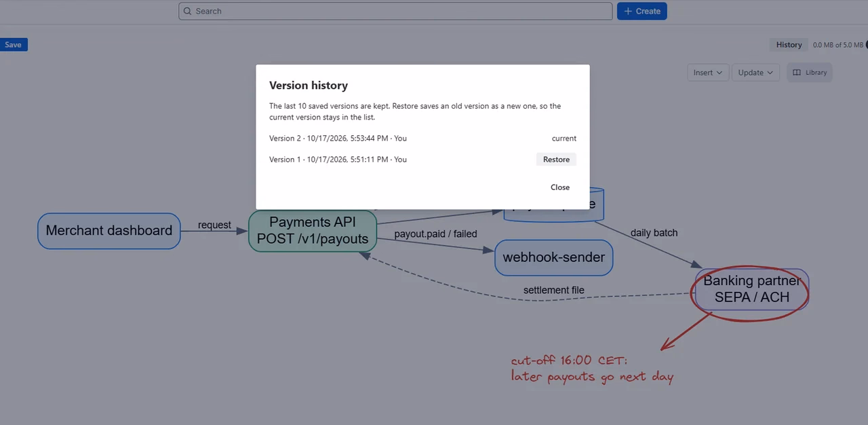Click the cut-off 16:00 CET handwritten note
Viewport: 868px width, 425px height.
click(592, 369)
